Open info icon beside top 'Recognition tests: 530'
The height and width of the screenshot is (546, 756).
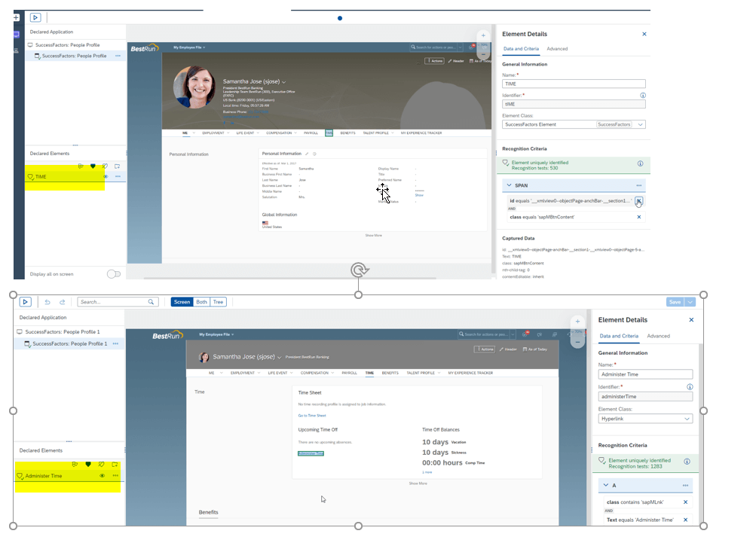(x=640, y=164)
